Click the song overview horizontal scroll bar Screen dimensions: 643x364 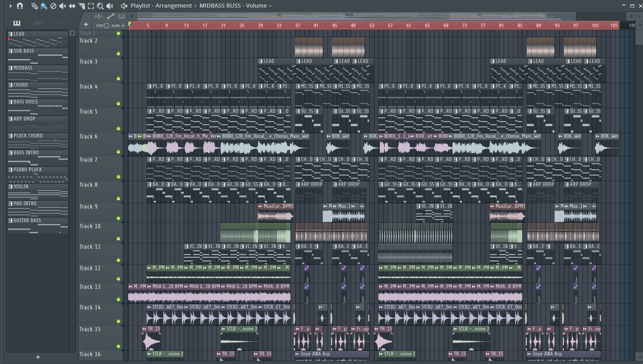click(x=356, y=17)
